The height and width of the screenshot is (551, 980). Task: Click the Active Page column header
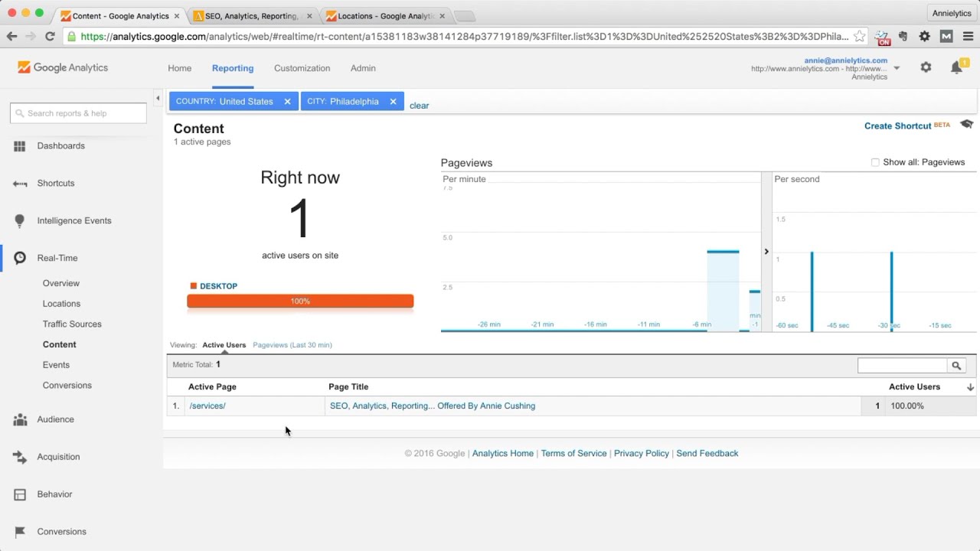tap(212, 387)
